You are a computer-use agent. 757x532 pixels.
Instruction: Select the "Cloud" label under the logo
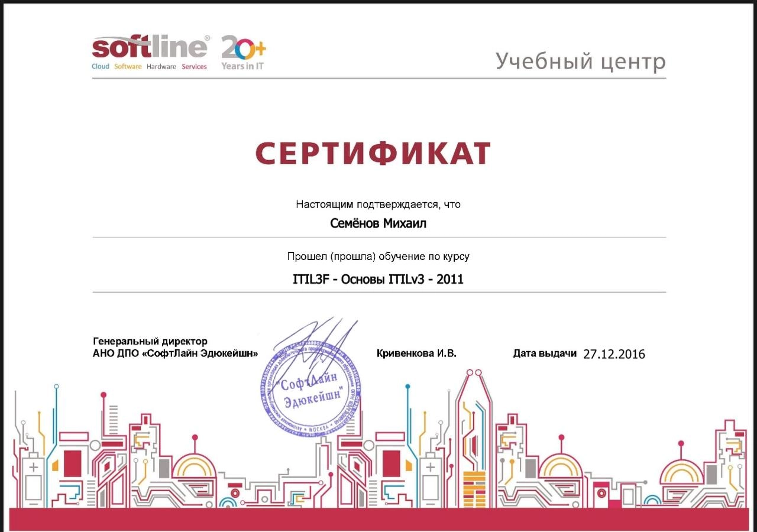tap(99, 67)
